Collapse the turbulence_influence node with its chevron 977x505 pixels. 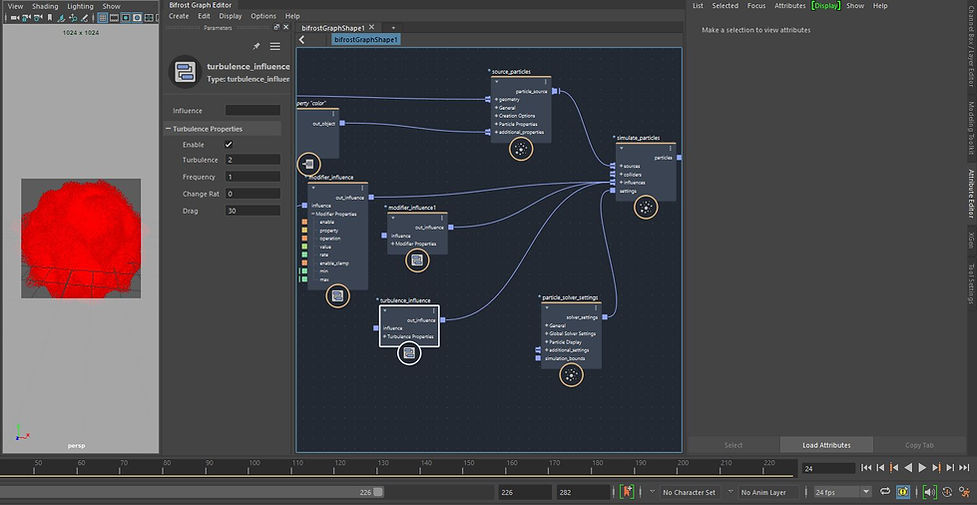click(384, 310)
